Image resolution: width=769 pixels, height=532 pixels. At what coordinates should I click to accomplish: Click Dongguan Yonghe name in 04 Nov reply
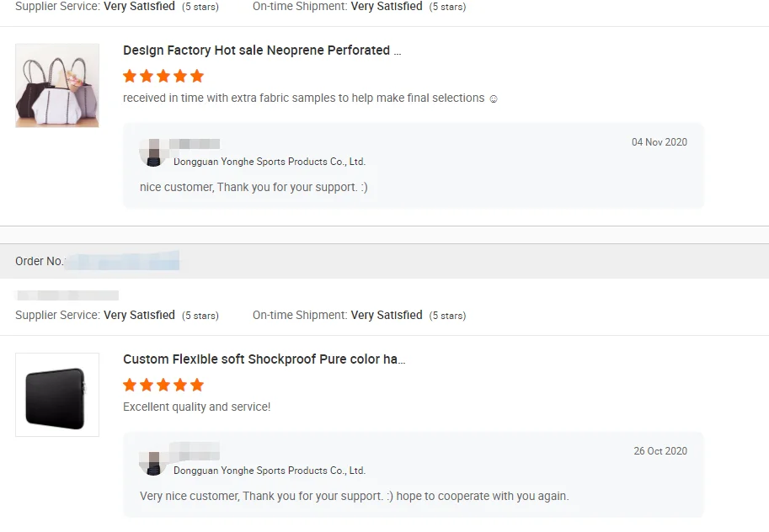click(270, 162)
